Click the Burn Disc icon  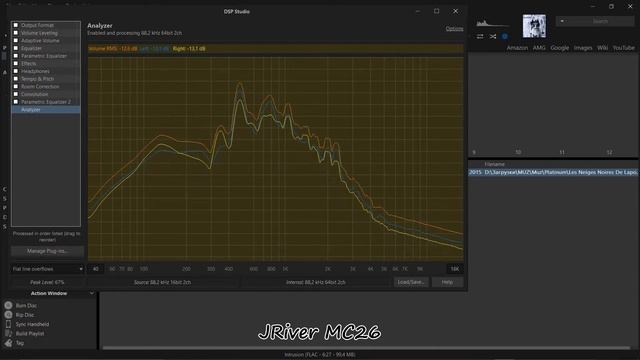click(x=8, y=305)
